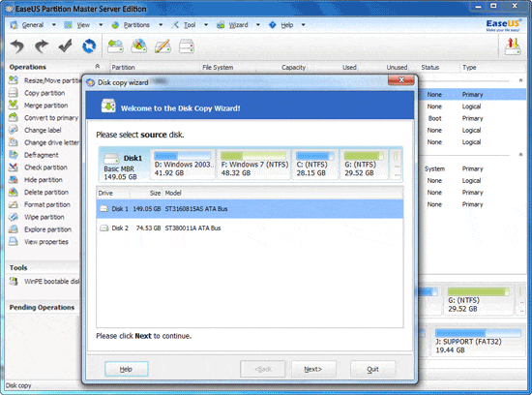Open the Tool menu
The height and width of the screenshot is (395, 532).
(x=190, y=25)
